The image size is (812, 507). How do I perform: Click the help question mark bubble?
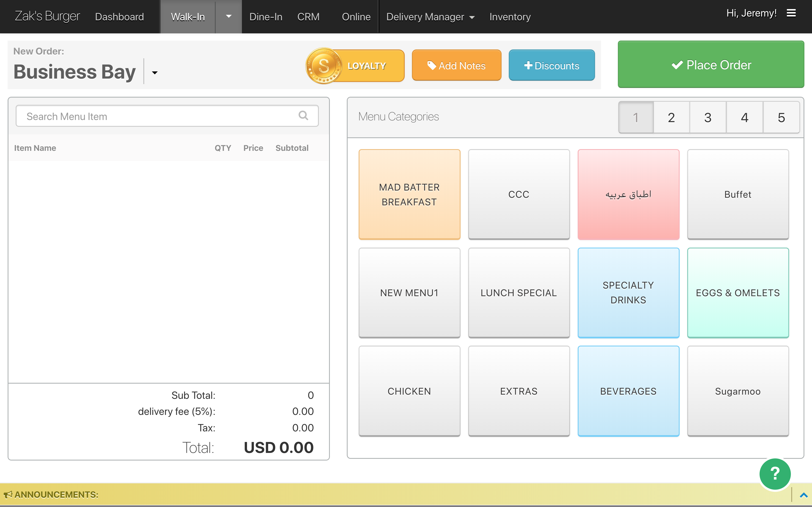pos(775,474)
